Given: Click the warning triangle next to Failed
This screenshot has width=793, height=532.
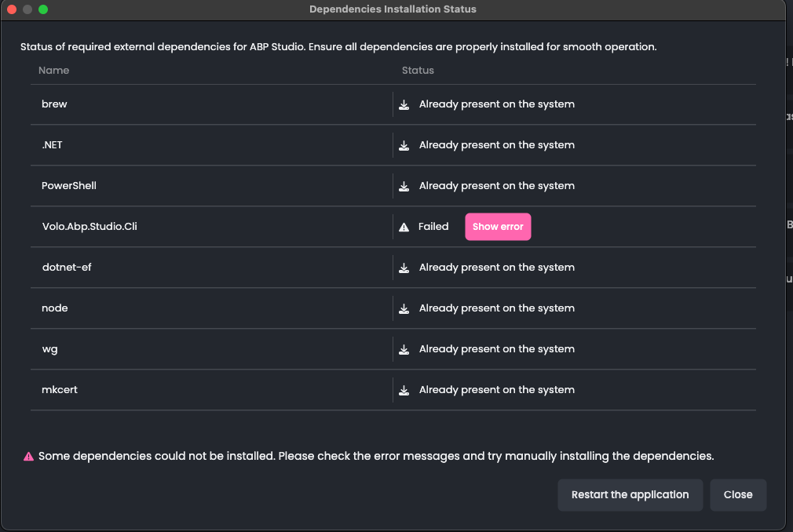Looking at the screenshot, I should 404,227.
